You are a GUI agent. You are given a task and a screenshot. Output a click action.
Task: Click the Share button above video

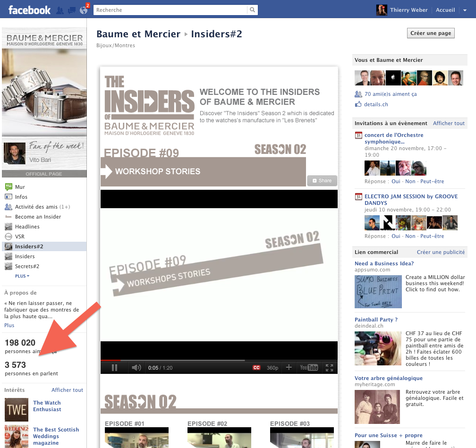[x=322, y=181]
